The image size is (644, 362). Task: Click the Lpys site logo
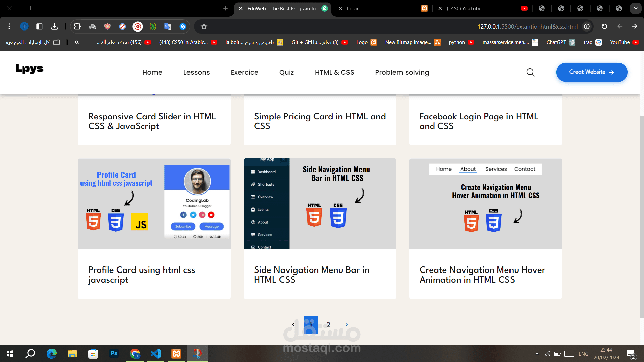click(30, 69)
